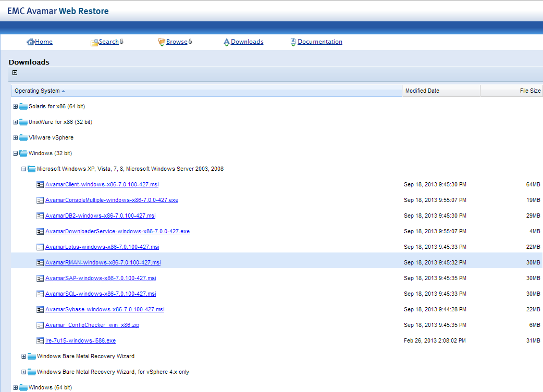
Task: Collapse the Windows (32 bit) node
Action: [15, 153]
